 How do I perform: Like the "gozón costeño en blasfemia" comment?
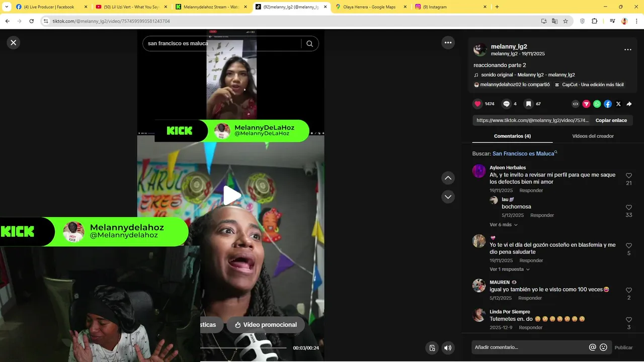(629, 246)
